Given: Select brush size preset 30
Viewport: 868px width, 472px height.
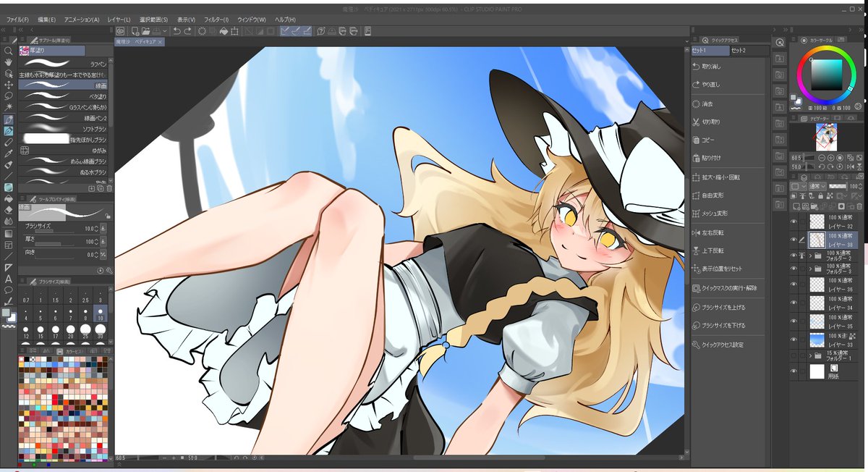Looking at the screenshot, I should [101, 331].
